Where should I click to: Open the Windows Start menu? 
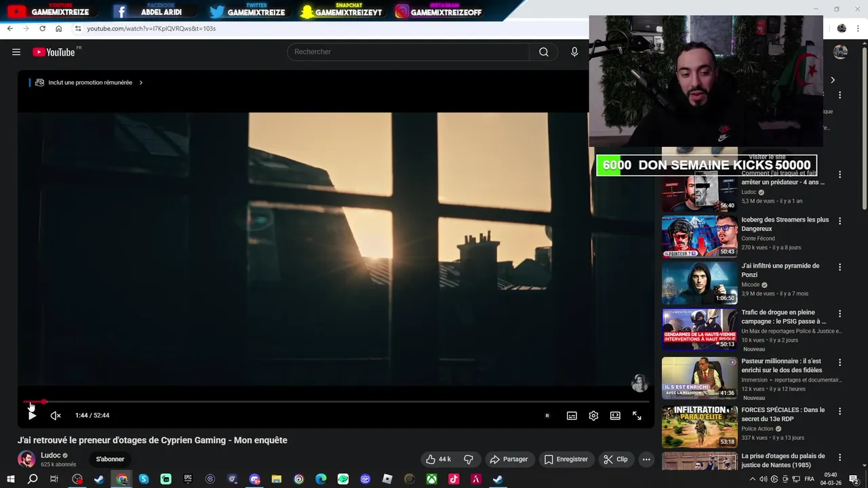coord(10,479)
